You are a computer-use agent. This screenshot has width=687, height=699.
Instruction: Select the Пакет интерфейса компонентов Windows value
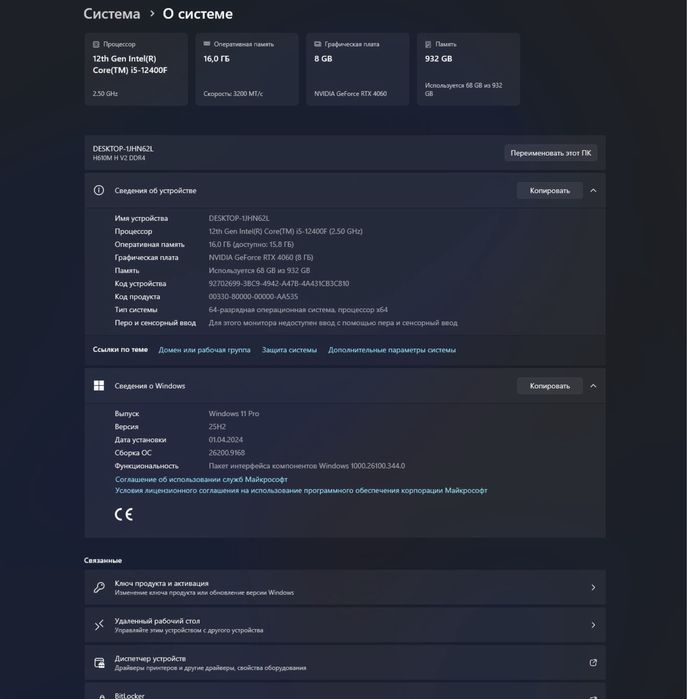click(x=307, y=466)
